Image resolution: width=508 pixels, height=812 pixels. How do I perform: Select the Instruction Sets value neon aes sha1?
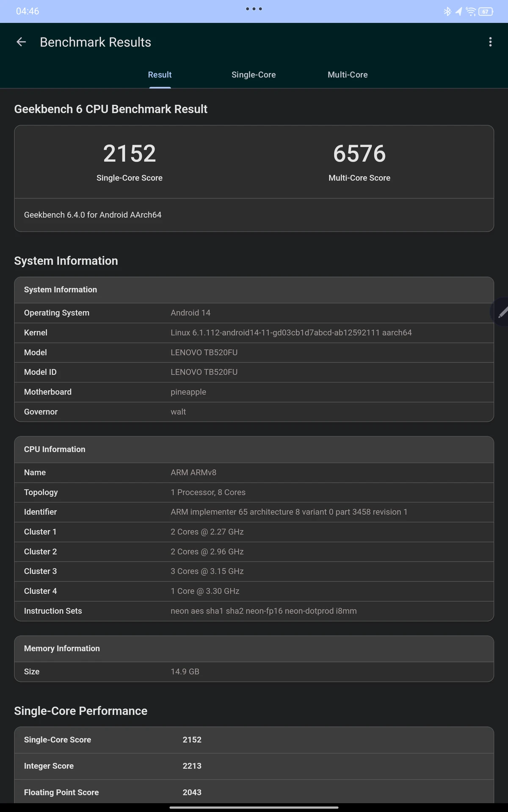coord(264,611)
